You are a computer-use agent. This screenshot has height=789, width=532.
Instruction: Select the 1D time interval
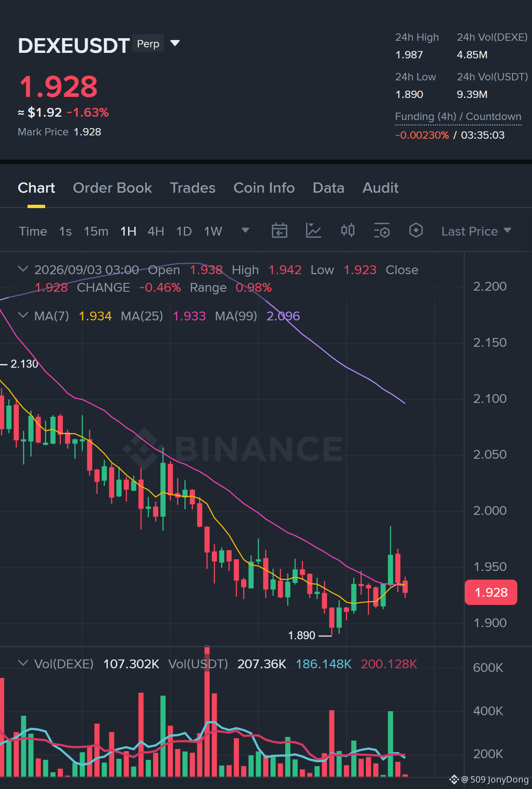pos(184,231)
